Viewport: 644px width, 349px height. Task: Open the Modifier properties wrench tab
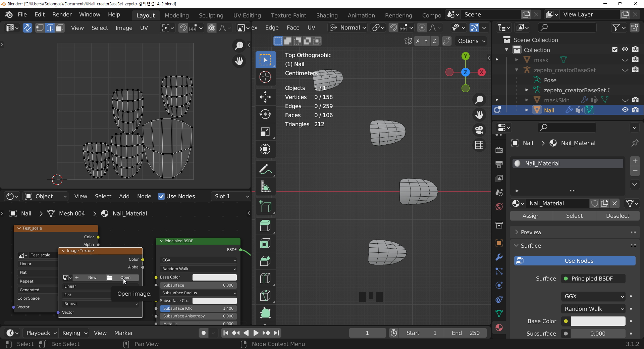499,257
